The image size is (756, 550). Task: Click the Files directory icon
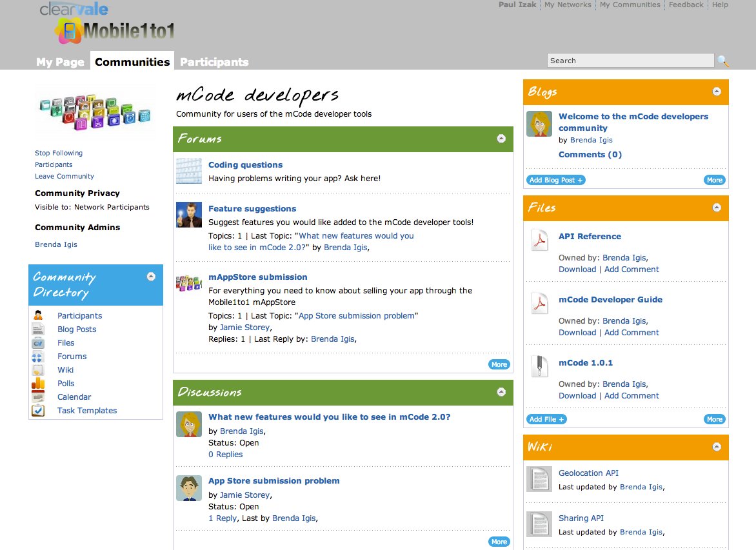click(x=38, y=343)
